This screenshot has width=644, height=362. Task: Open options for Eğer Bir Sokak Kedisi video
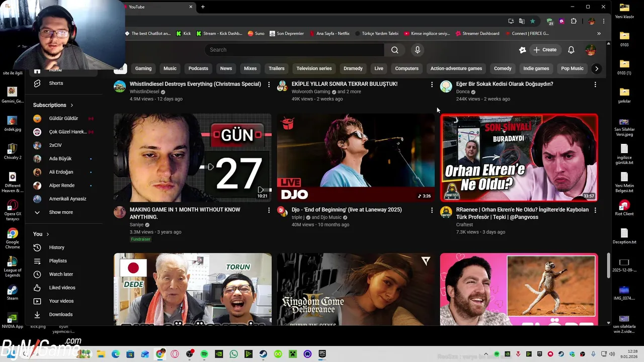click(x=595, y=84)
